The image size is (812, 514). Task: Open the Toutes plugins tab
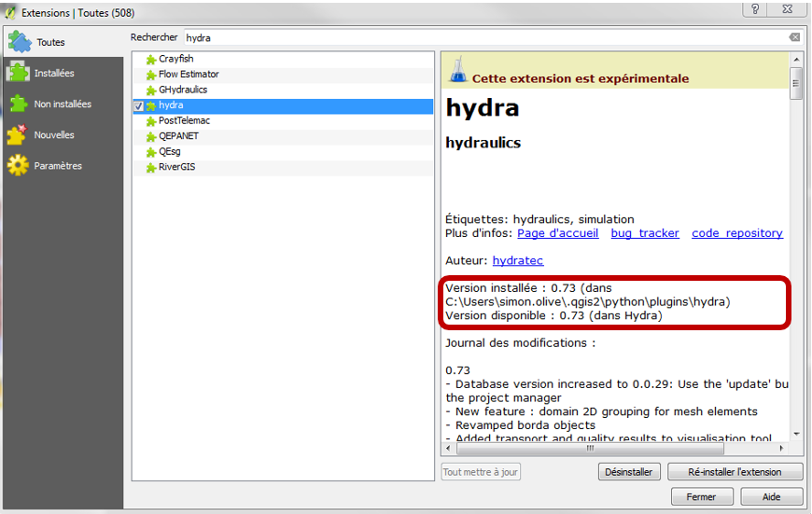[63, 42]
